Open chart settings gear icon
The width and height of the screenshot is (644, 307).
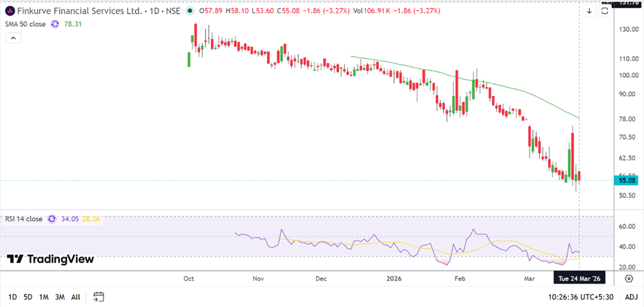coord(628,278)
